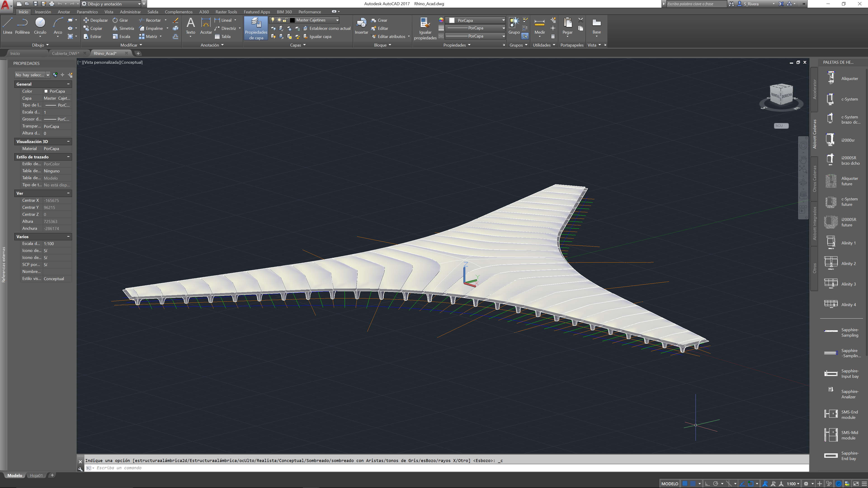Viewport: 868px width, 488px height.
Task: Click Editar atributos button
Action: click(391, 36)
